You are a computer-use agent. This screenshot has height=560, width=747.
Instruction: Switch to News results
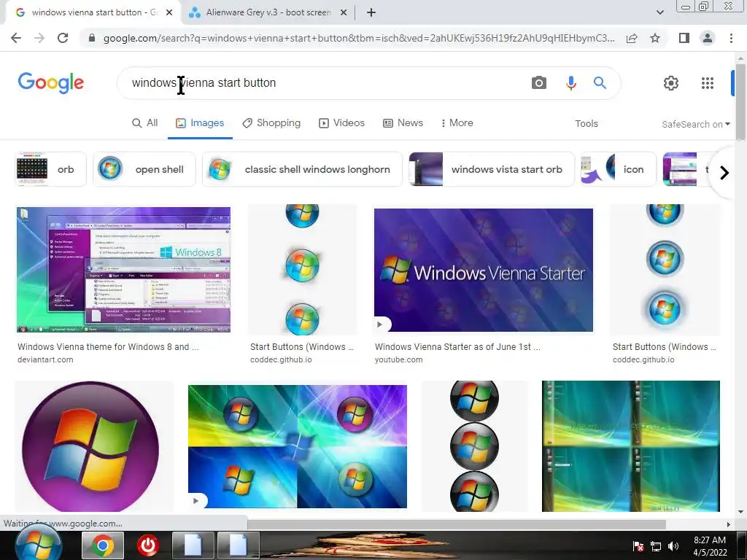click(x=403, y=122)
